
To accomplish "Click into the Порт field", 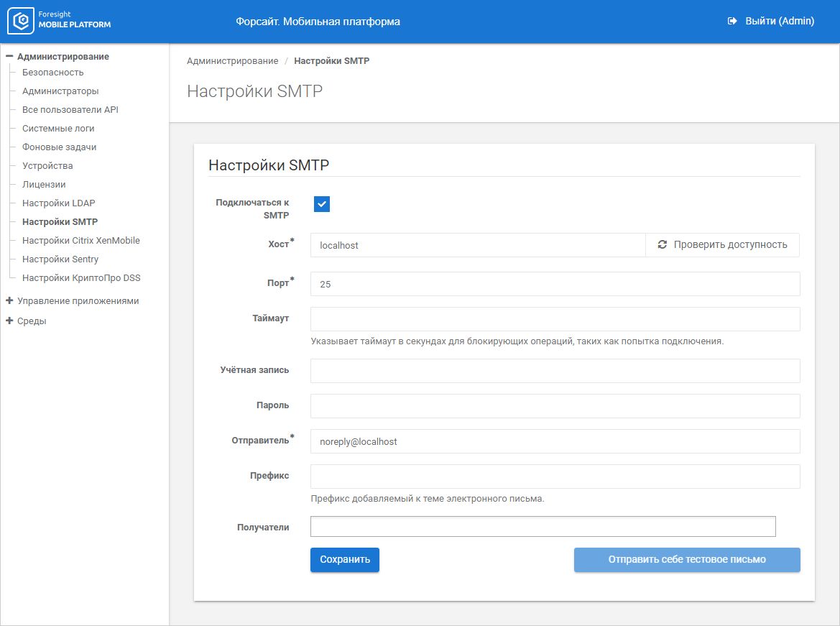I will (555, 284).
